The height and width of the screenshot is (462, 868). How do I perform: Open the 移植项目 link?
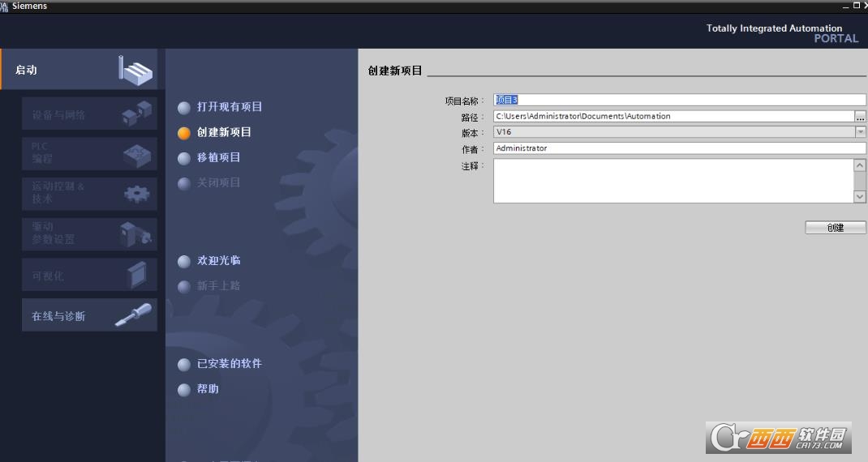(219, 158)
